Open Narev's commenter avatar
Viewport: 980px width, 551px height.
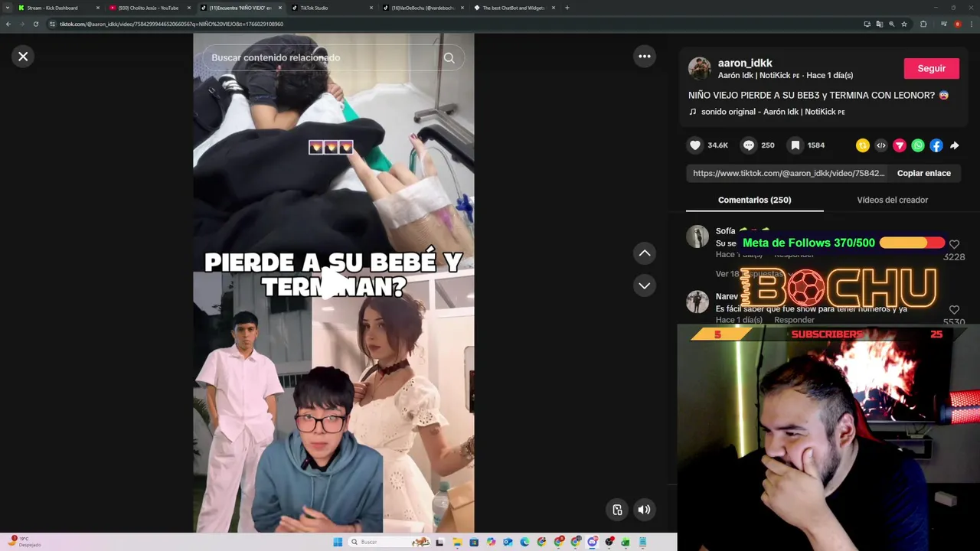pos(697,302)
